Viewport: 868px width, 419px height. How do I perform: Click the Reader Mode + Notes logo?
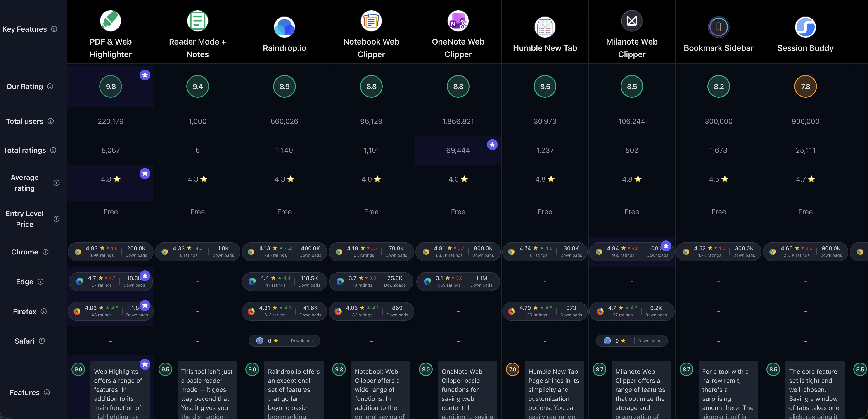click(x=197, y=21)
